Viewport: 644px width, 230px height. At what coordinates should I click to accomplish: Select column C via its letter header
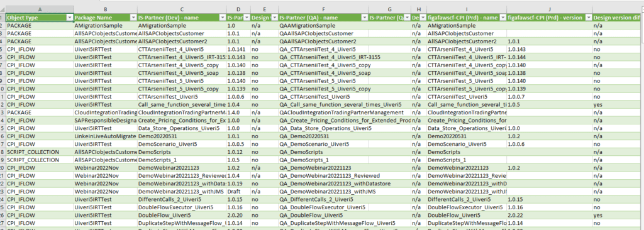pyautogui.click(x=182, y=9)
